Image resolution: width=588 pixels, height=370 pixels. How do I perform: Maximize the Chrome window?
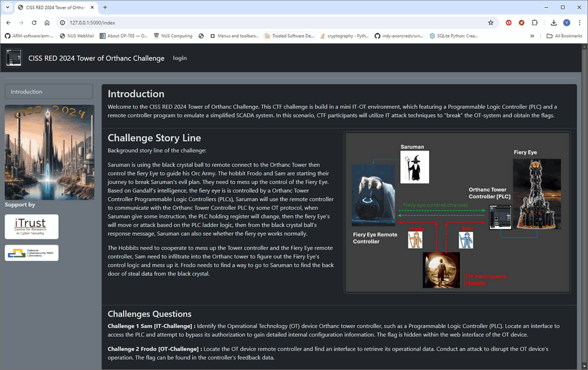(x=563, y=7)
